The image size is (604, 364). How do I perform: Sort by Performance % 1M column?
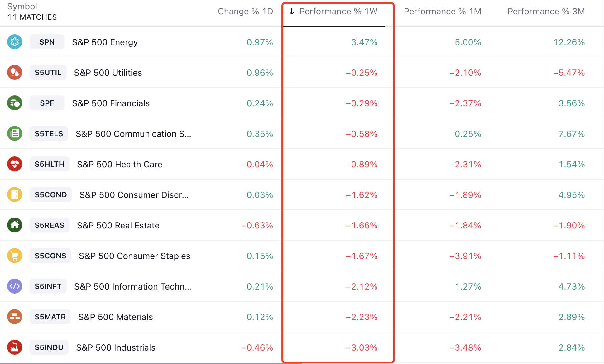coord(442,12)
